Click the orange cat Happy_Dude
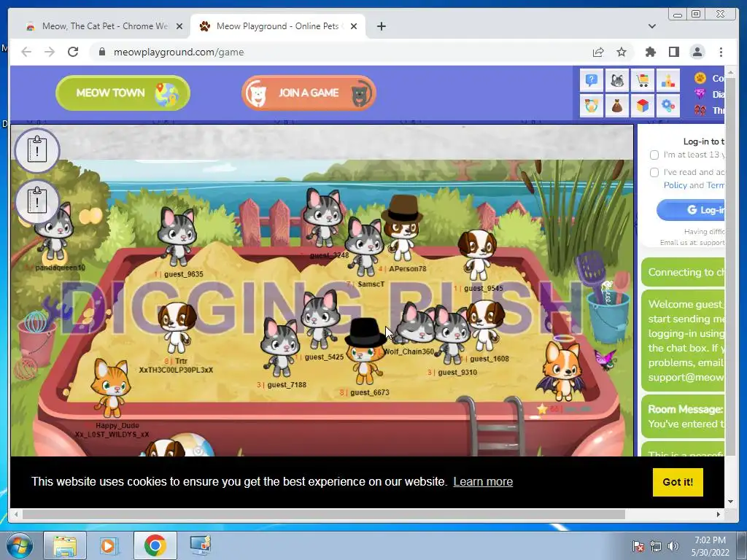The image size is (747, 560). (x=112, y=388)
